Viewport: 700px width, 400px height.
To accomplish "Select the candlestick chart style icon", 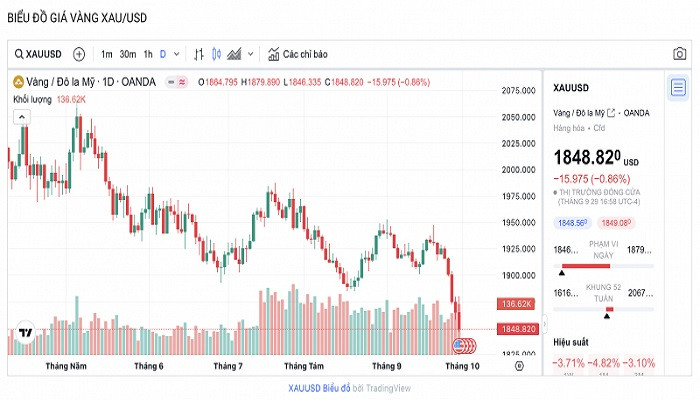I will [217, 54].
